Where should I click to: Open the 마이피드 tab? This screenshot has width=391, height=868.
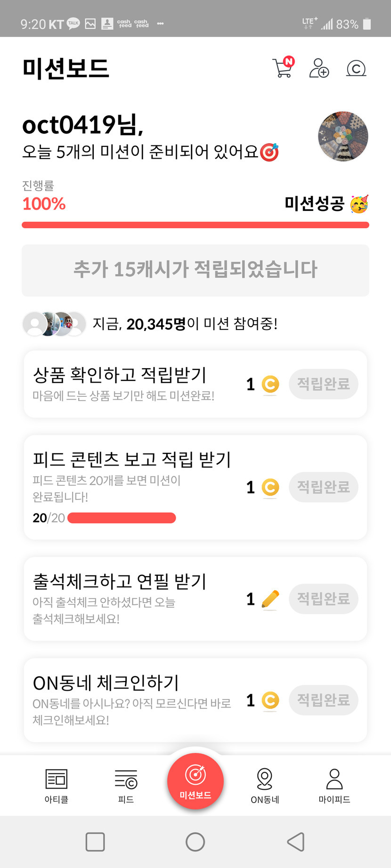[x=334, y=786]
